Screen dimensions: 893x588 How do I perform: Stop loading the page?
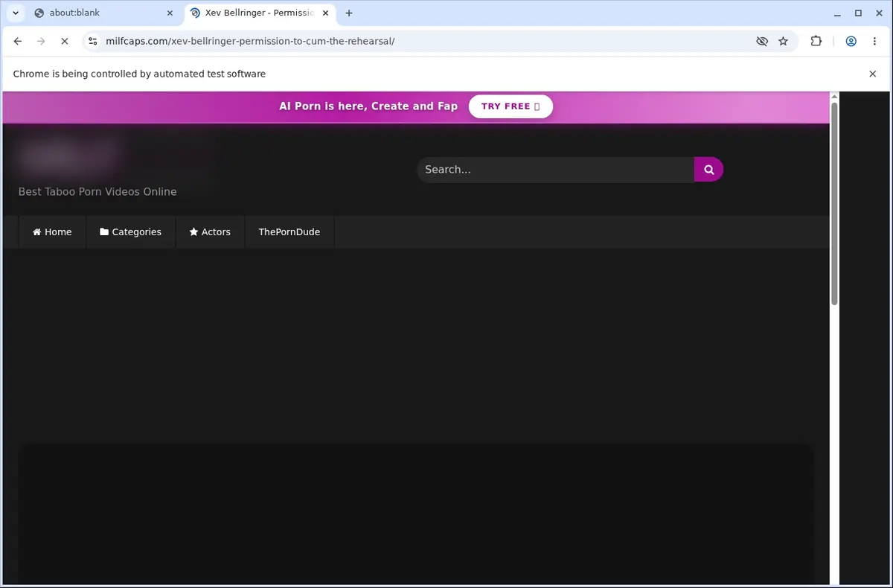coord(65,41)
